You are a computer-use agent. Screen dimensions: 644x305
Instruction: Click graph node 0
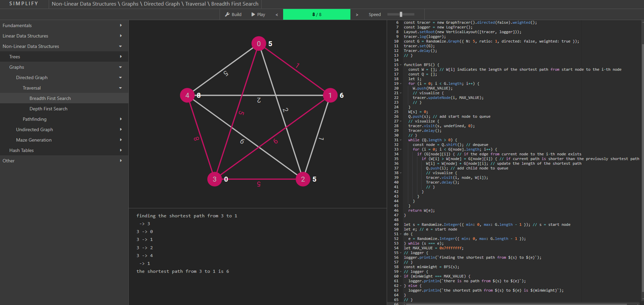[259, 44]
